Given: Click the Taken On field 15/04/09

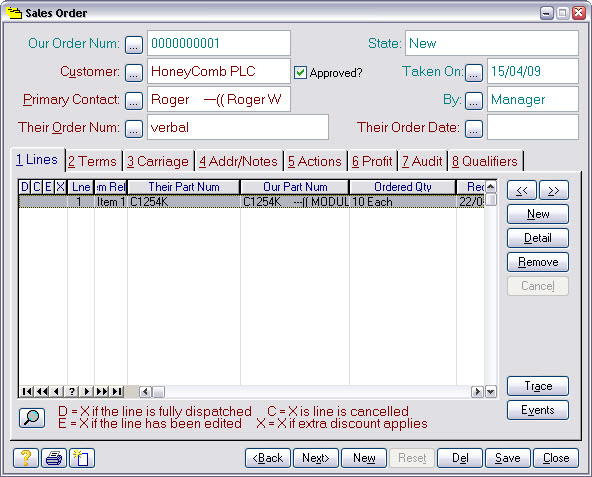Looking at the screenshot, I should pyautogui.click(x=533, y=71).
